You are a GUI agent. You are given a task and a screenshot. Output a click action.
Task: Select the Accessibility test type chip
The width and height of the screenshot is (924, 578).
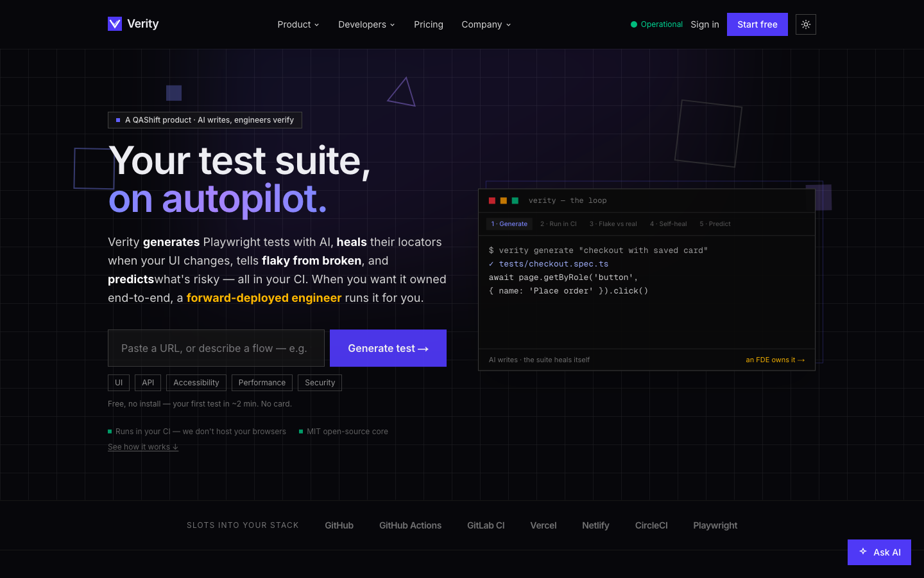coord(196,383)
